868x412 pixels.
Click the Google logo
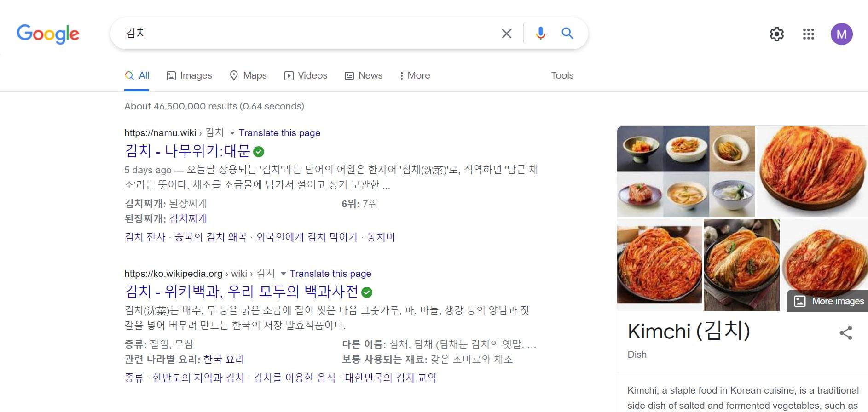point(48,34)
